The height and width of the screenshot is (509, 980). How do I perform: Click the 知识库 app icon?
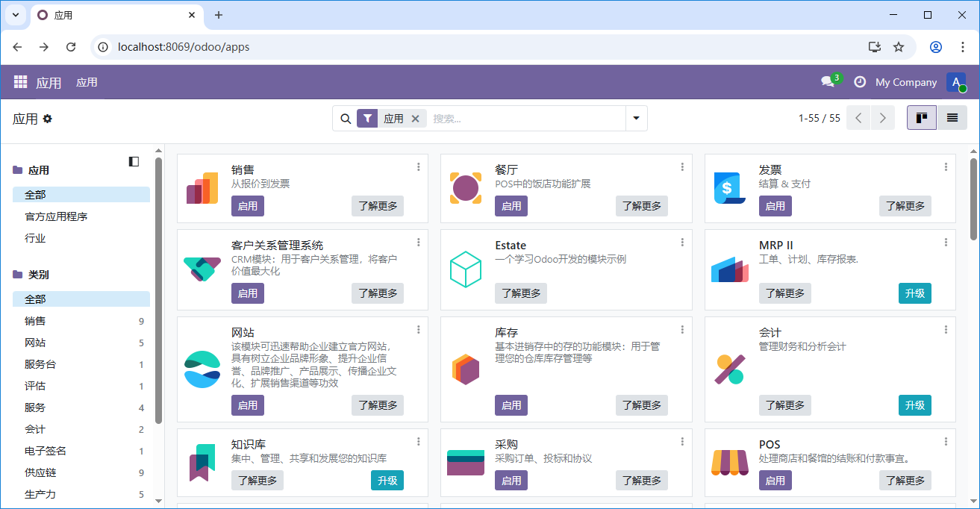[x=202, y=462]
